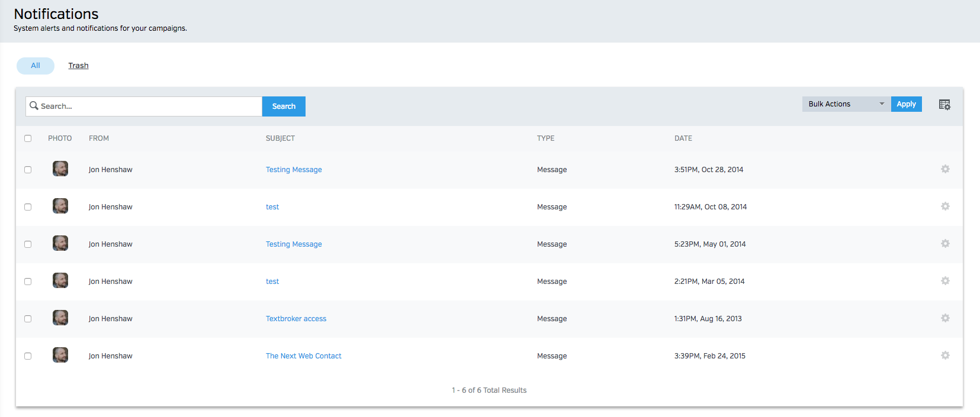Click gear icon for May 01, 2014 message
This screenshot has height=417, width=980.
945,244
